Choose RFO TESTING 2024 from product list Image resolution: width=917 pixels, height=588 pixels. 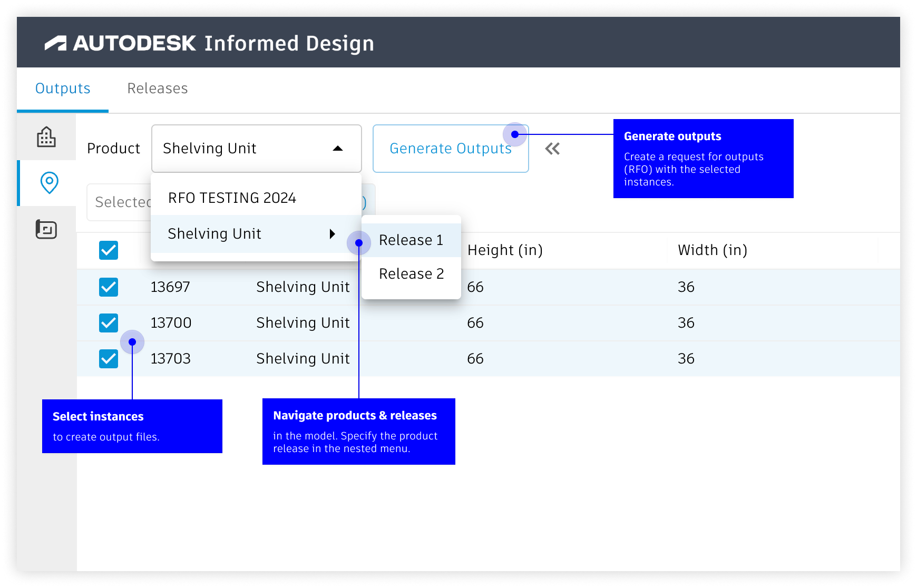click(x=256, y=198)
